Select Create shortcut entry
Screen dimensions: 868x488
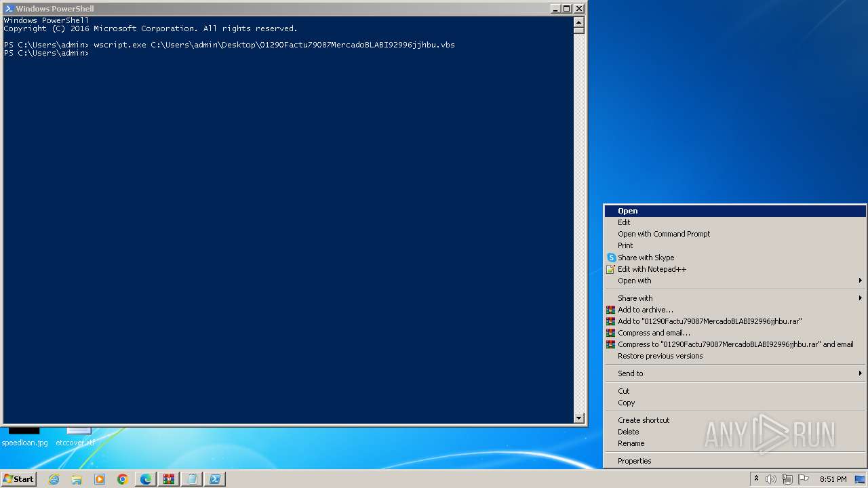click(x=735, y=420)
